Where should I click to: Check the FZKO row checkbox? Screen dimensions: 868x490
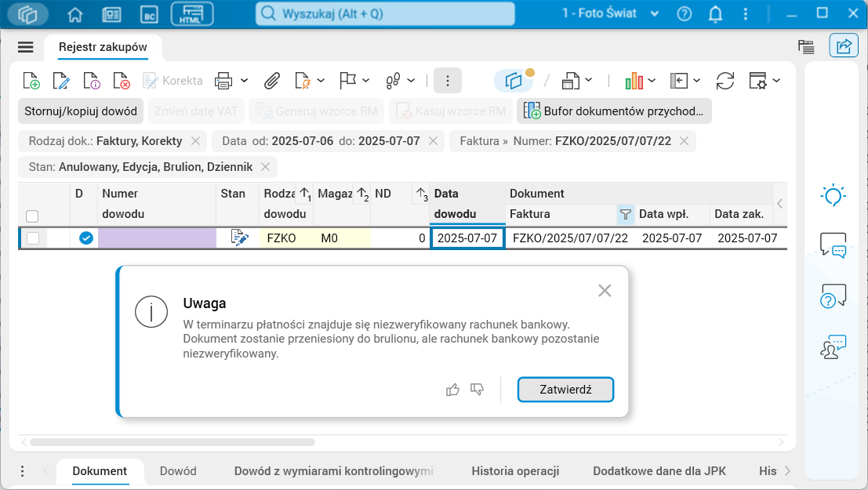[x=33, y=238]
